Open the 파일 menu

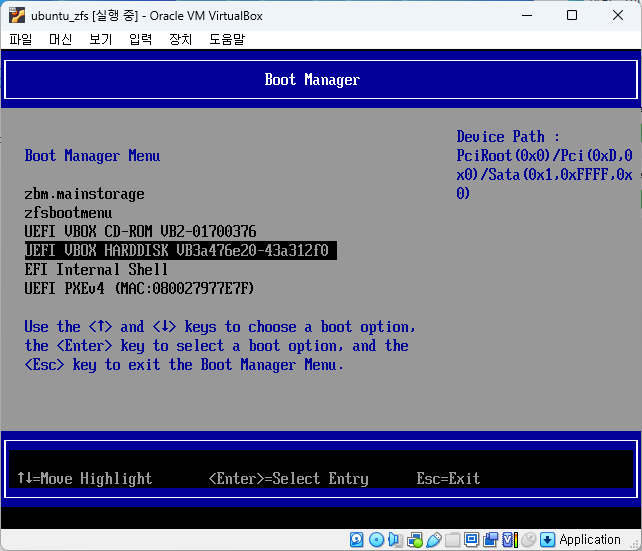tap(21, 39)
